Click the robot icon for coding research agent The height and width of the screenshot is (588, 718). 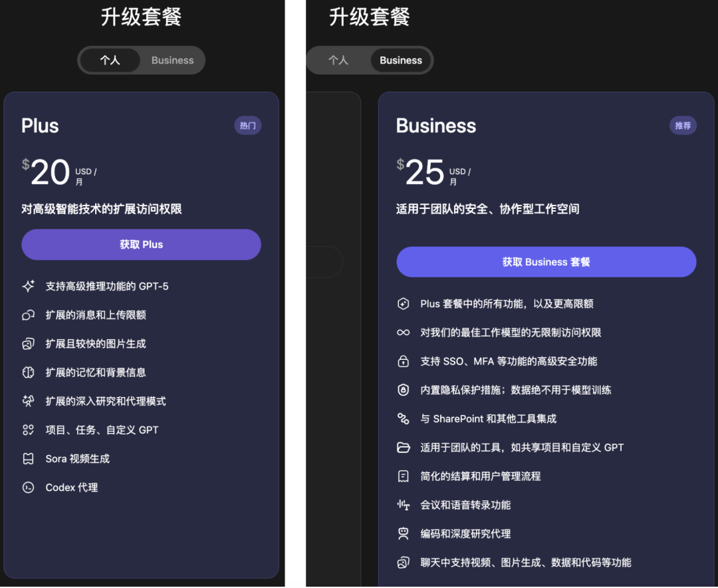pos(404,534)
